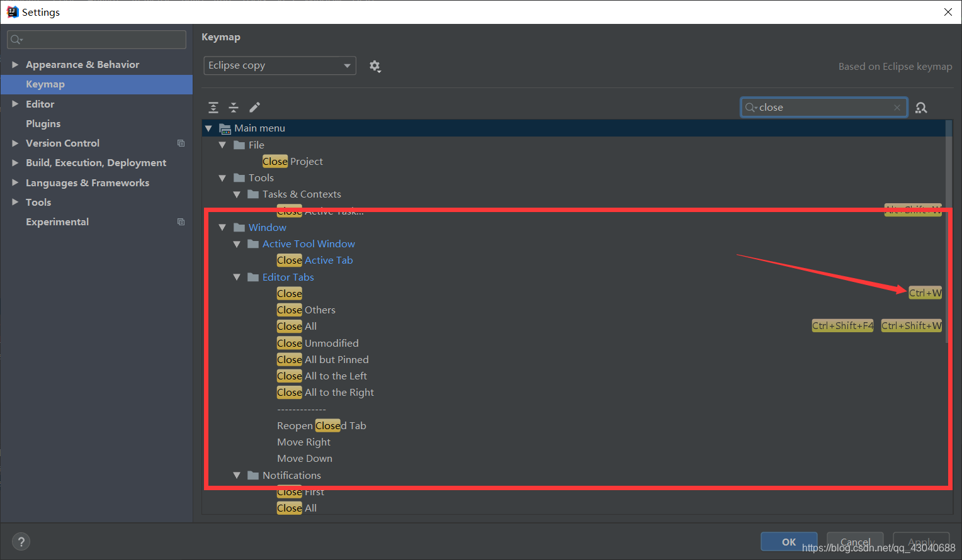
Task: Open the keymap gear options menu
Action: (x=375, y=66)
